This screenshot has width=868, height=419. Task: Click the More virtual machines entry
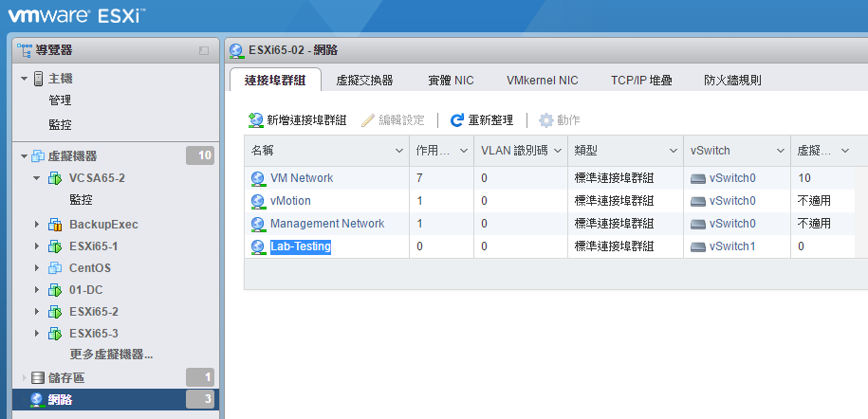click(111, 355)
